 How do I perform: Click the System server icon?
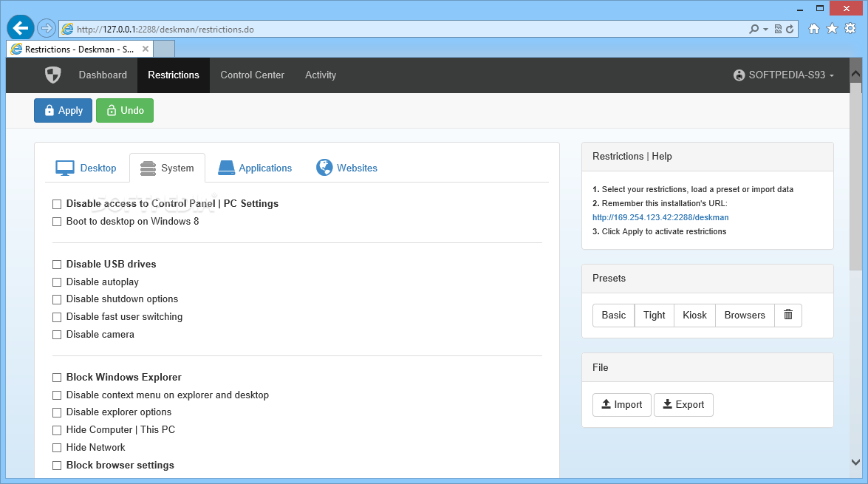tap(148, 168)
